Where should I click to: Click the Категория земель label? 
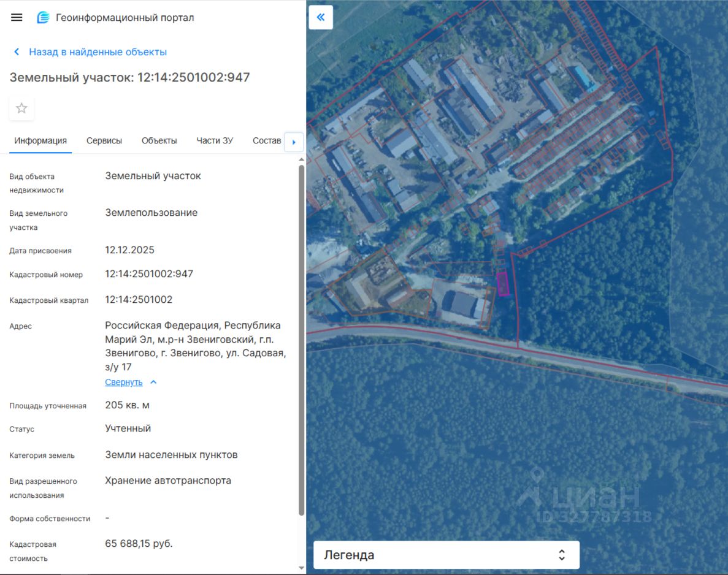[x=42, y=455]
